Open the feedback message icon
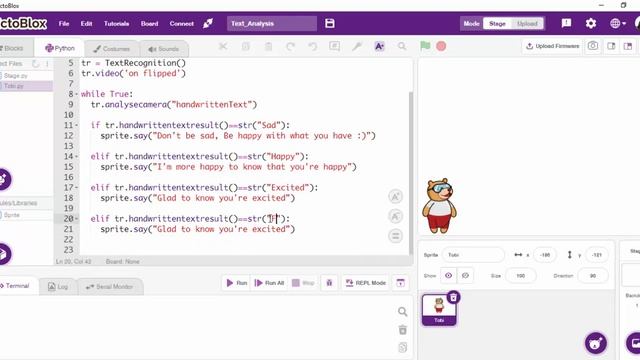The height and width of the screenshot is (360, 640). point(566,23)
